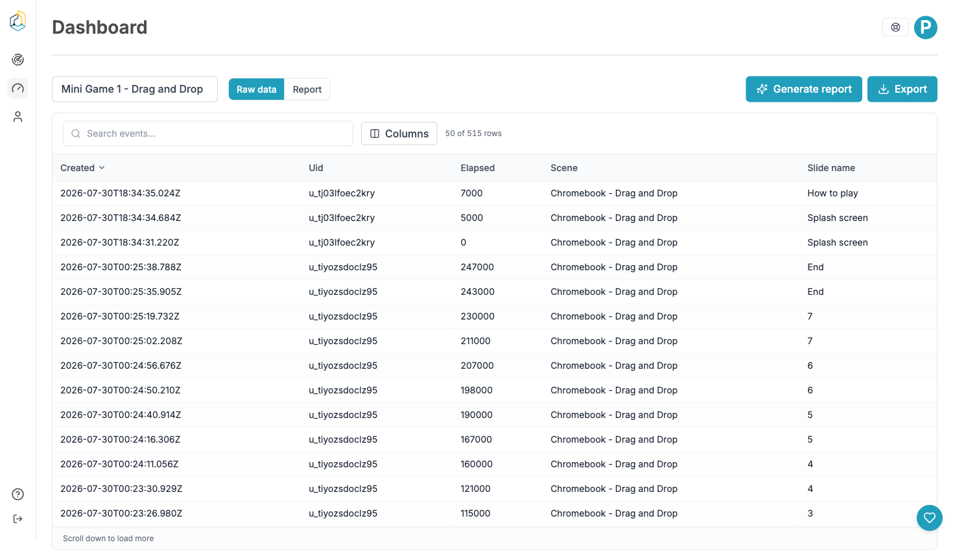This screenshot has height=560, width=953.
Task: Click the 50 of 515 rows count
Action: [x=473, y=134]
